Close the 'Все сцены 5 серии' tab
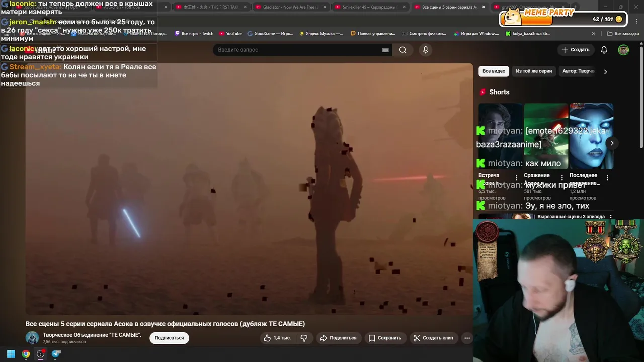 (484, 7)
